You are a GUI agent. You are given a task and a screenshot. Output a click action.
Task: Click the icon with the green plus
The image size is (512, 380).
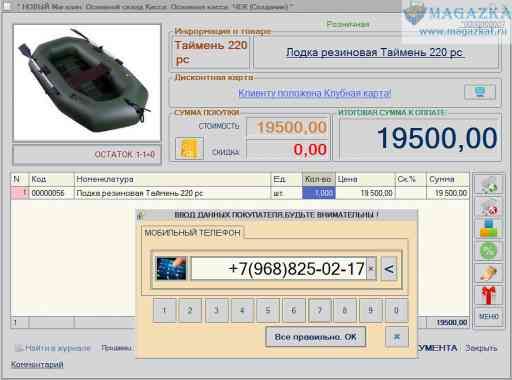coord(489,185)
